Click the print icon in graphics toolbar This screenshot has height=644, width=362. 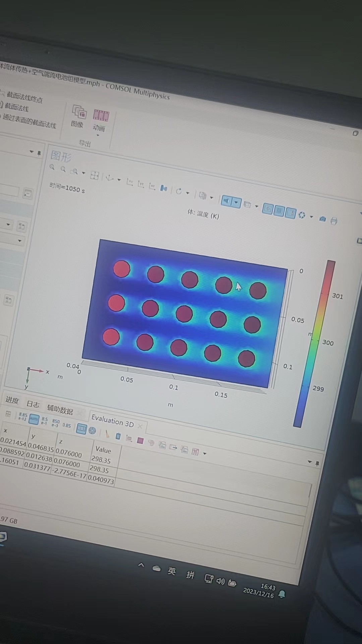point(334,221)
